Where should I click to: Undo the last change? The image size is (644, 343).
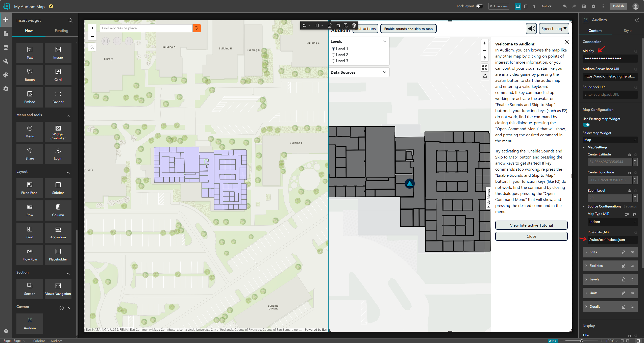[564, 6]
